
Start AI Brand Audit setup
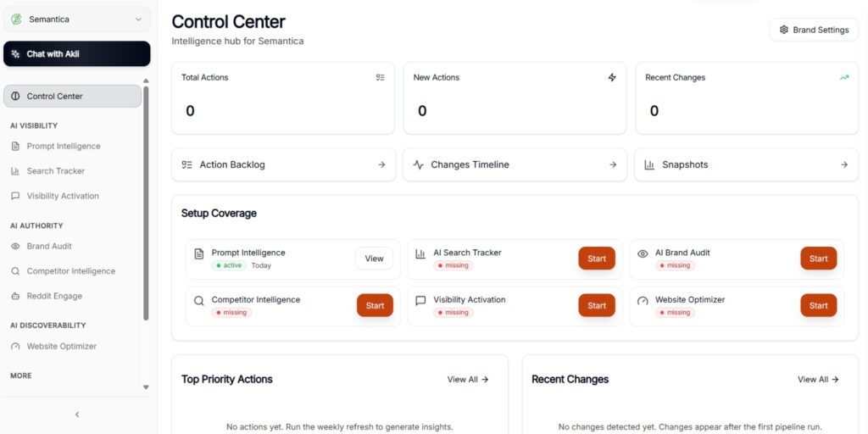click(819, 259)
